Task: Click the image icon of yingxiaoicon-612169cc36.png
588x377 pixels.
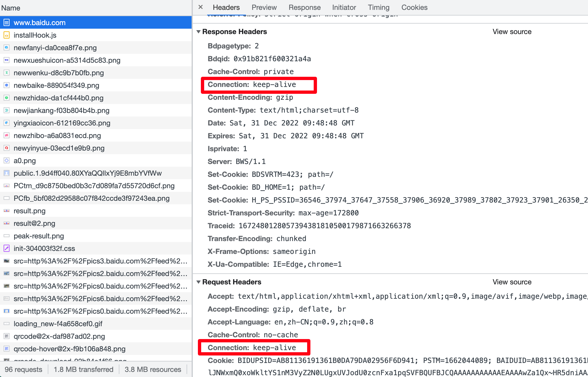Action: pyautogui.click(x=7, y=123)
